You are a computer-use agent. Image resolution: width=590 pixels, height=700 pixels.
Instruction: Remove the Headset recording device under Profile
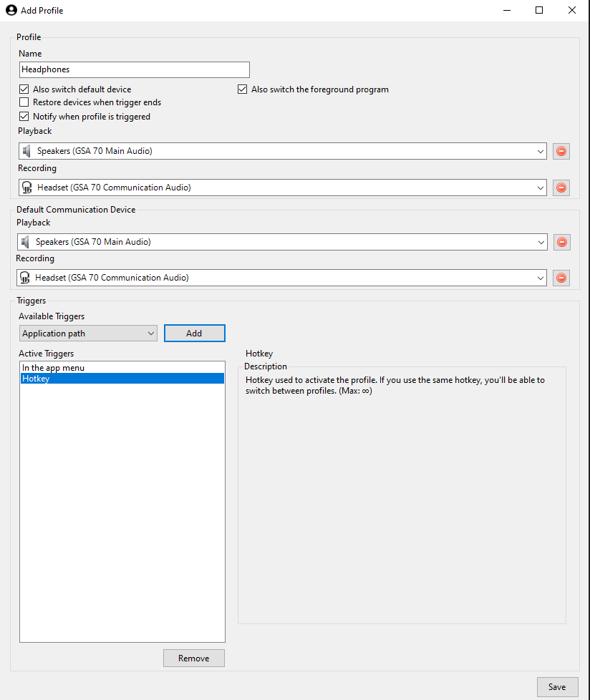pos(561,188)
